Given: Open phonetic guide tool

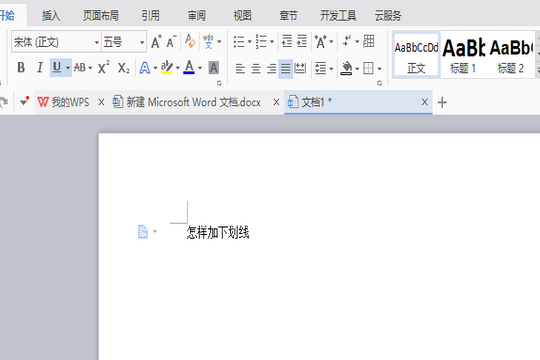Looking at the screenshot, I should pyautogui.click(x=208, y=42).
